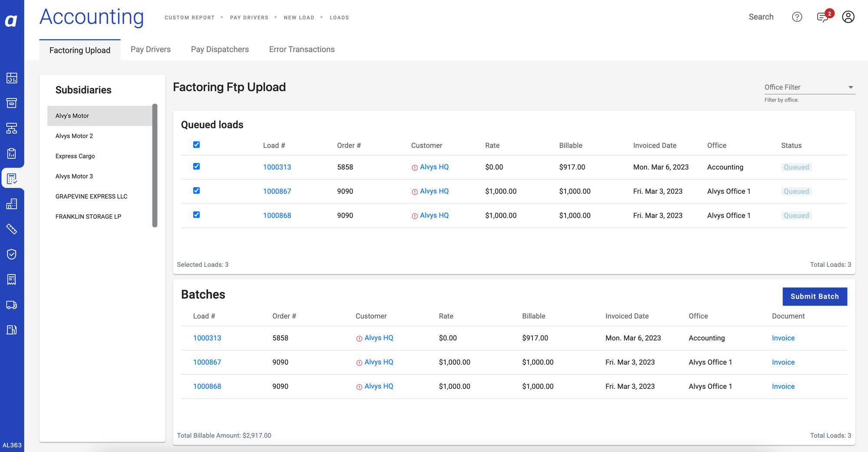868x452 pixels.
Task: Switch to the Factoring Upload tab
Action: coord(80,50)
